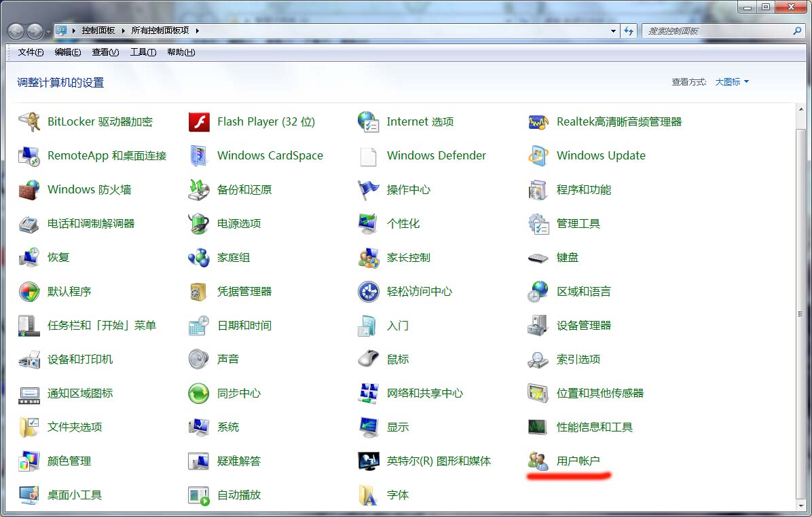Open 同步中心 green icon
Viewport: 812px width, 517px height.
point(199,394)
